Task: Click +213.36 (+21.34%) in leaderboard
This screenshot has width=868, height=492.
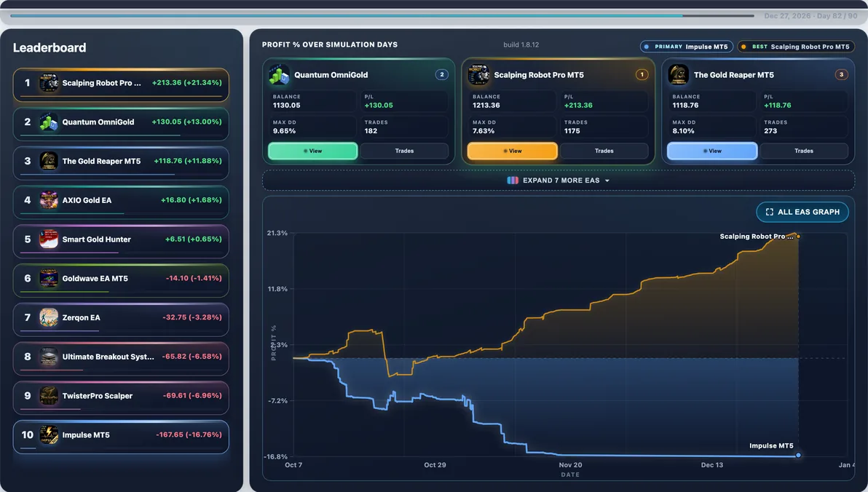Action: click(x=186, y=82)
